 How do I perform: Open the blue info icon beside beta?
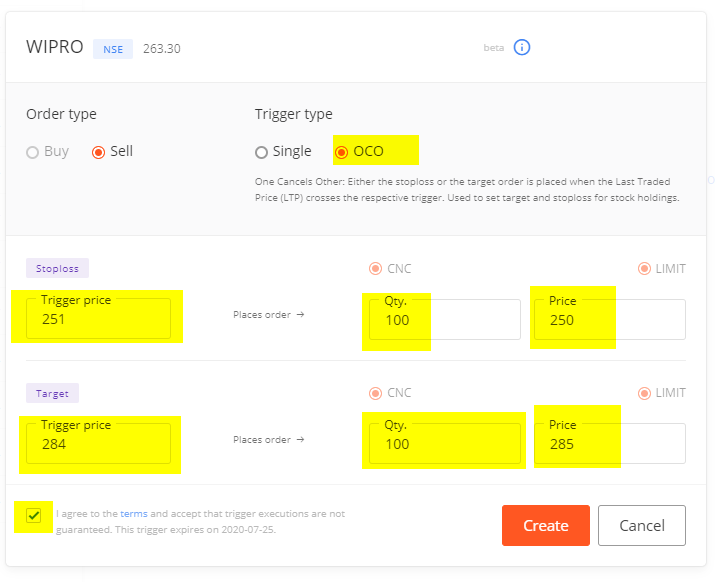point(522,47)
